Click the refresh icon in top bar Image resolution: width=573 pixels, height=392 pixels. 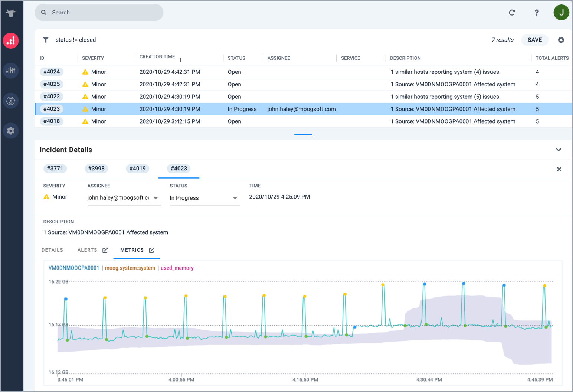(x=512, y=13)
